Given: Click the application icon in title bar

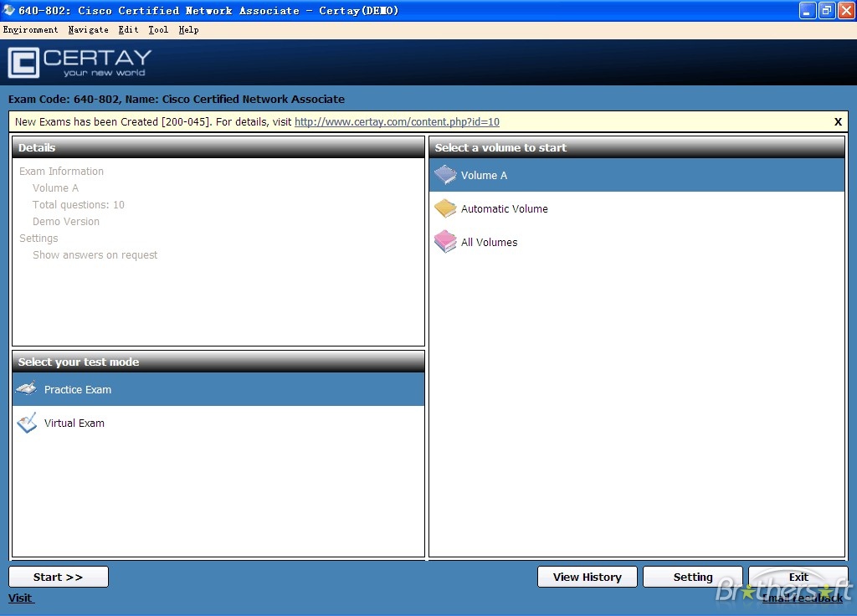Looking at the screenshot, I should pos(8,10).
